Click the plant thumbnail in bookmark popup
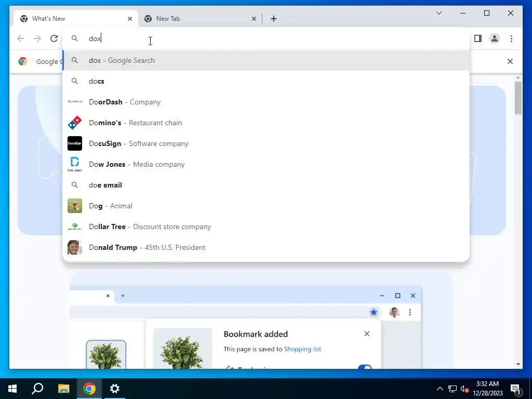 click(182, 349)
